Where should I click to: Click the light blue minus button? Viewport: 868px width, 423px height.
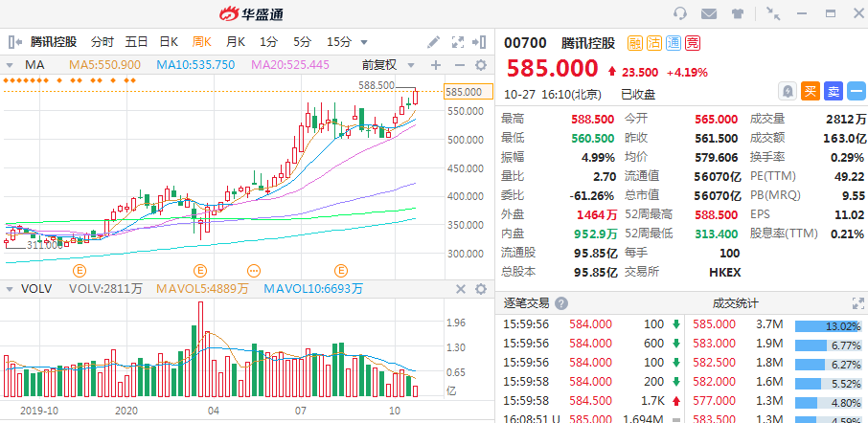coord(857,91)
